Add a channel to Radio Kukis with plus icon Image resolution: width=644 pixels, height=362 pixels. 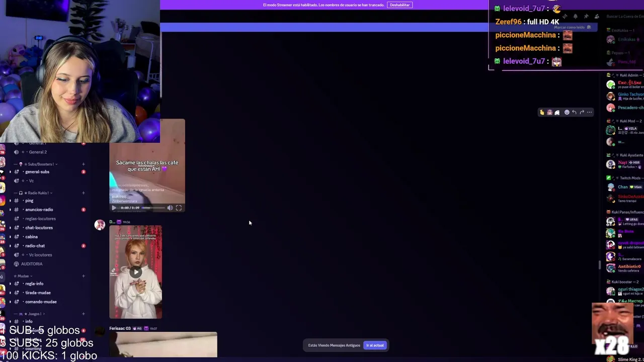(x=84, y=193)
